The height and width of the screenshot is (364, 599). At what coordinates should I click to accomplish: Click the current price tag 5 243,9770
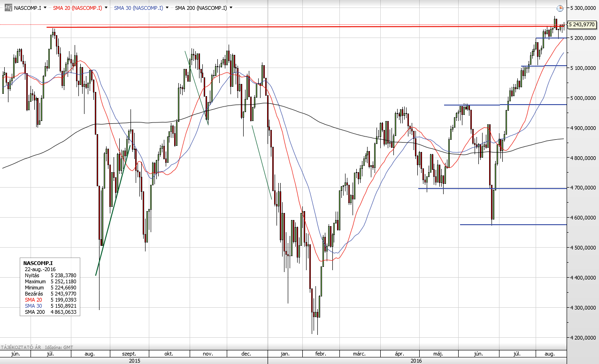pyautogui.click(x=582, y=24)
